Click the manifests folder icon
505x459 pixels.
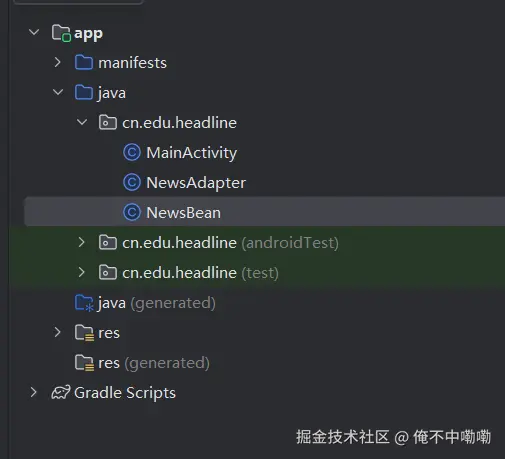click(x=84, y=62)
